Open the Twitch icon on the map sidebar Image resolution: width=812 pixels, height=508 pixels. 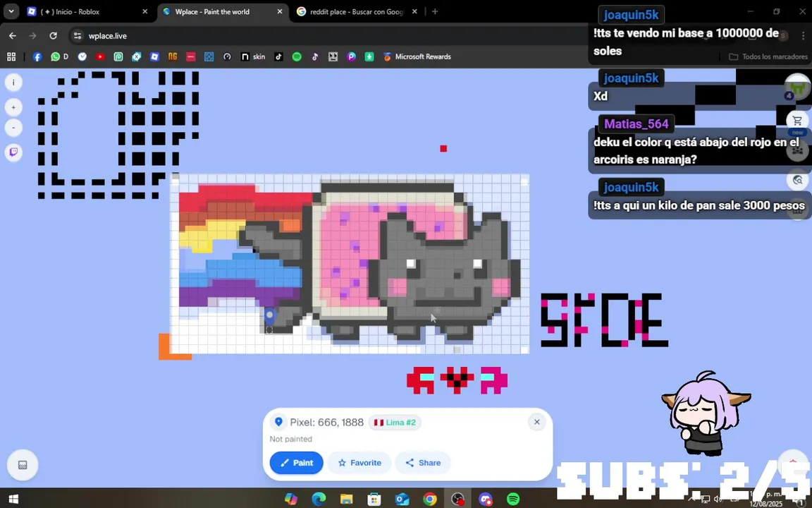click(x=13, y=152)
